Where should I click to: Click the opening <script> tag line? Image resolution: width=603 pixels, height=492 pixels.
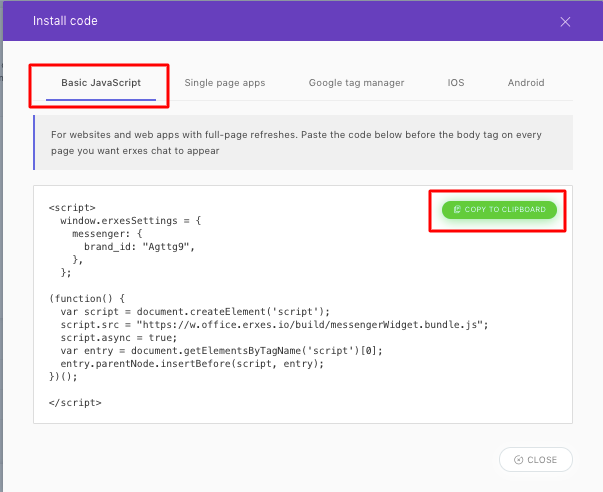(x=72, y=207)
